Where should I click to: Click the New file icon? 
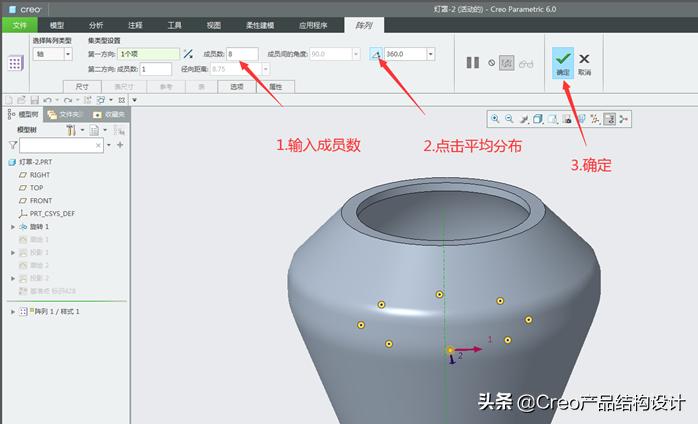9,100
